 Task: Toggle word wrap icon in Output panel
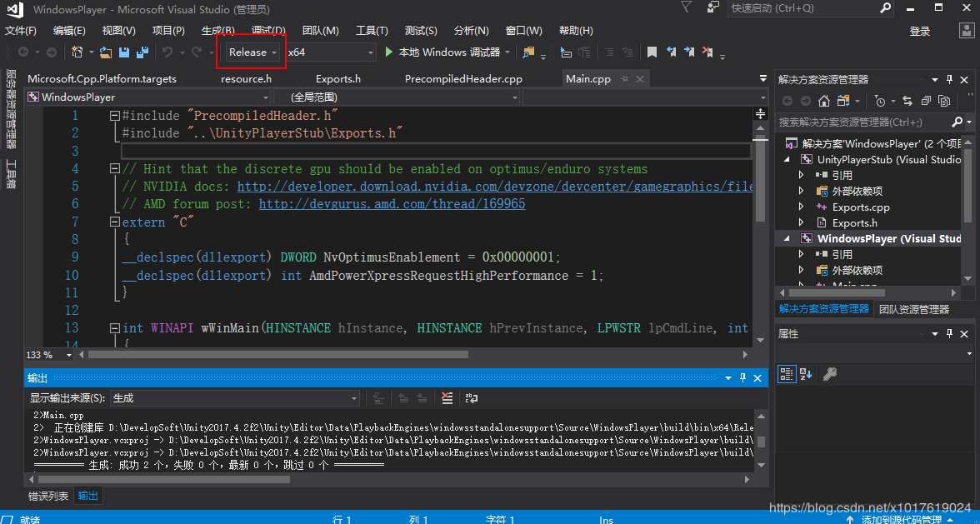tap(471, 398)
